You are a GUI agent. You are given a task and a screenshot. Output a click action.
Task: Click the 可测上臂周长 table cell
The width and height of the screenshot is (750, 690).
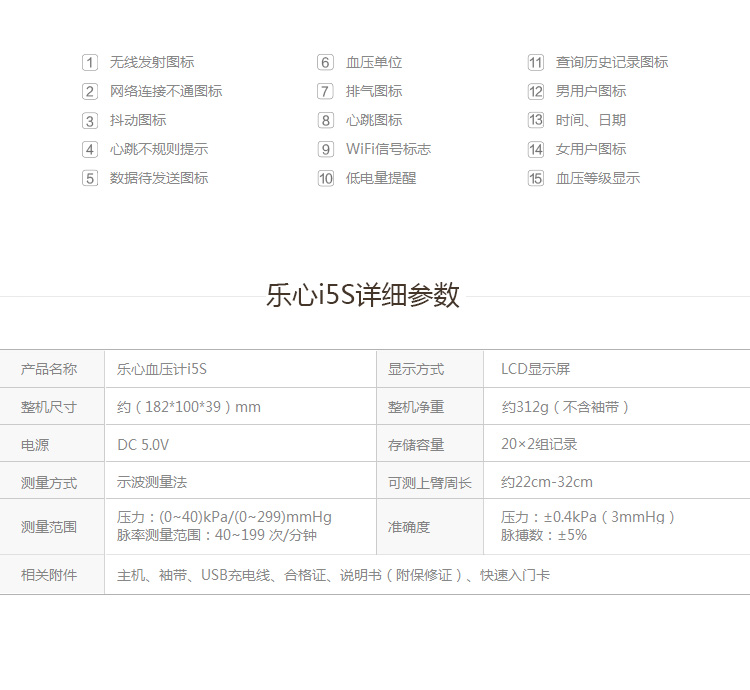430,481
